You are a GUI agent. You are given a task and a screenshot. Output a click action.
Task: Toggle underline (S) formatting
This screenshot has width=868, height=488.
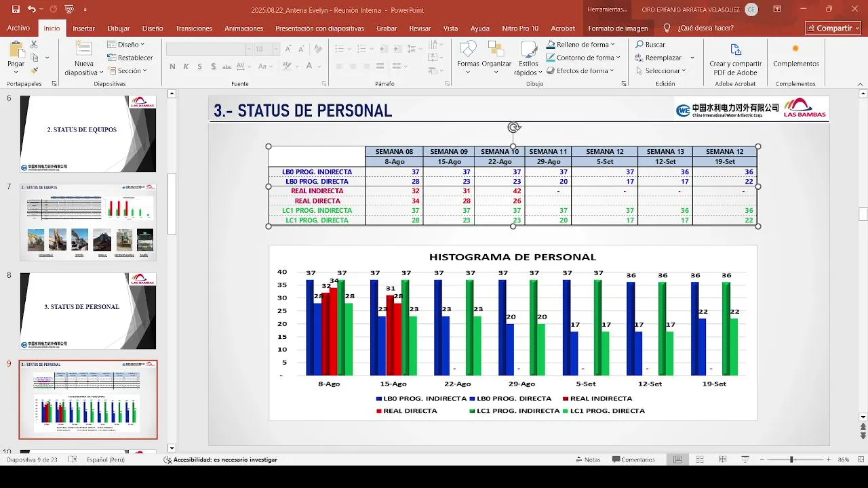click(x=200, y=66)
